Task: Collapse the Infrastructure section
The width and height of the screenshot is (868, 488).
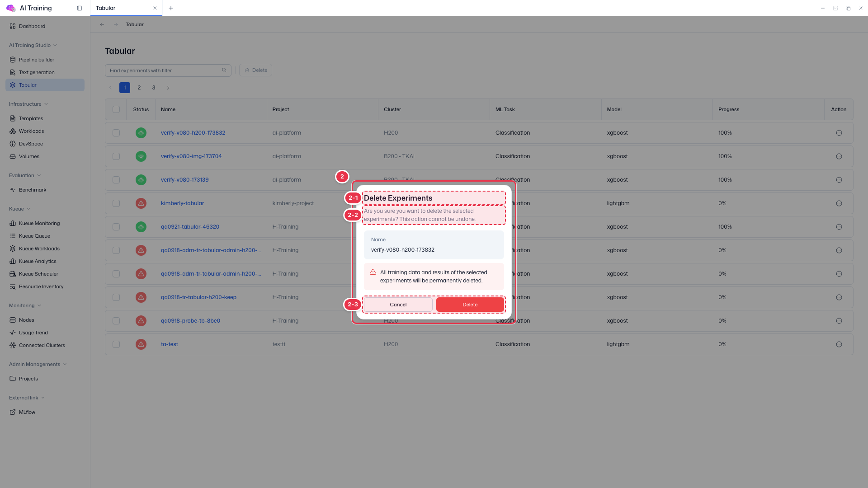Action: pyautogui.click(x=28, y=104)
